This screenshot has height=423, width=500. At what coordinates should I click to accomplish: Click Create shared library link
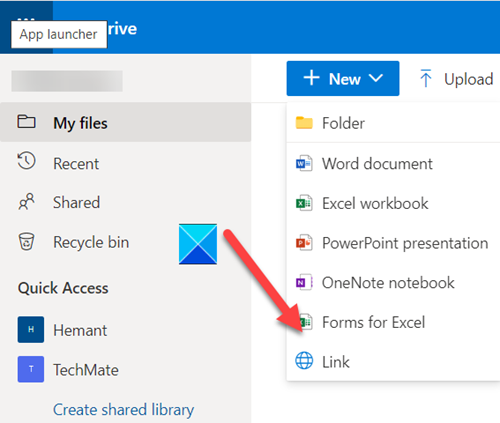pyautogui.click(x=123, y=410)
